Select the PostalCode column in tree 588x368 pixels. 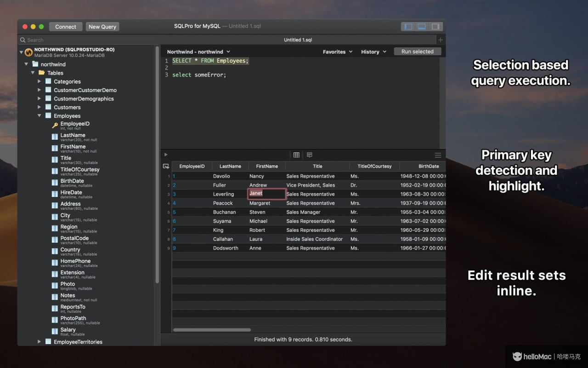click(x=74, y=240)
